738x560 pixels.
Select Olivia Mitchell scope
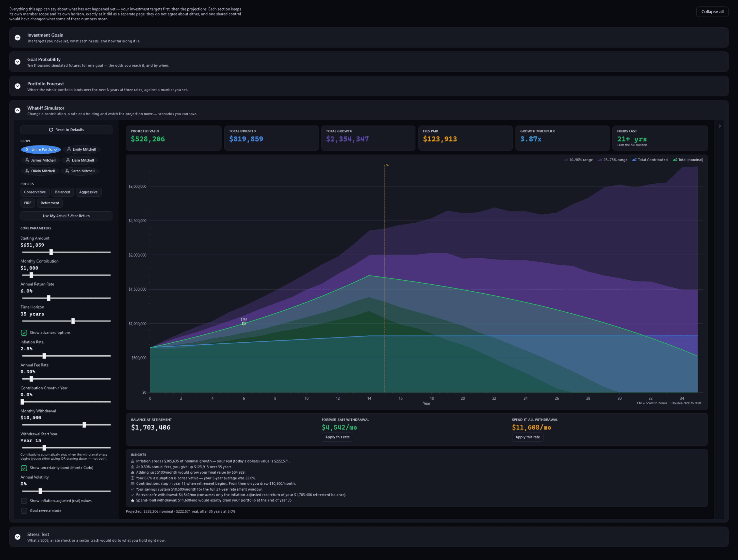tap(40, 171)
